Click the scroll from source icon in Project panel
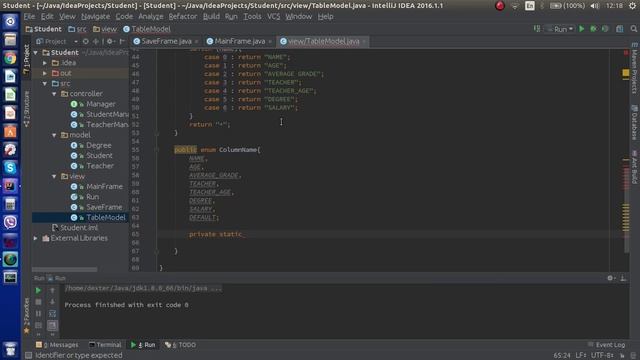 [x=85, y=41]
